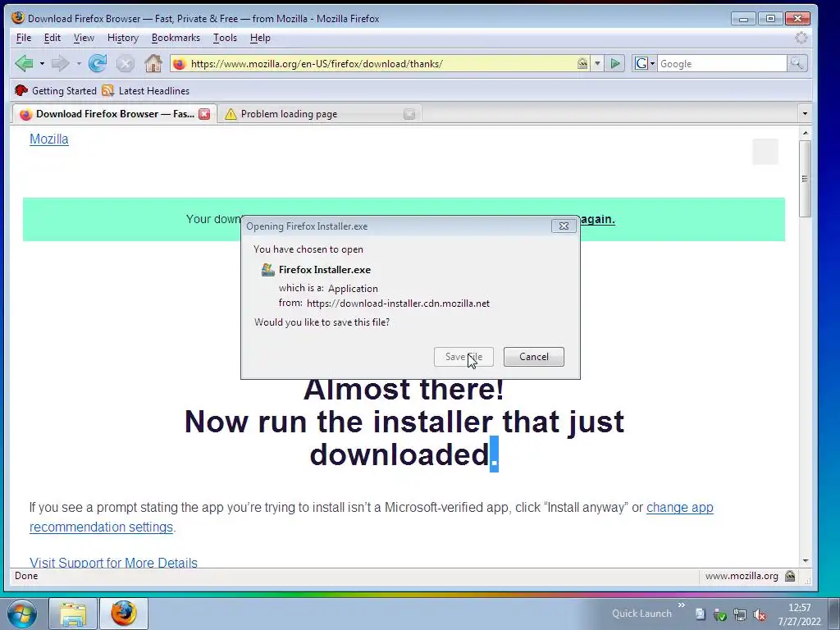This screenshot has width=840, height=630.
Task: Click the gray box at page top right
Action: pyautogui.click(x=765, y=152)
